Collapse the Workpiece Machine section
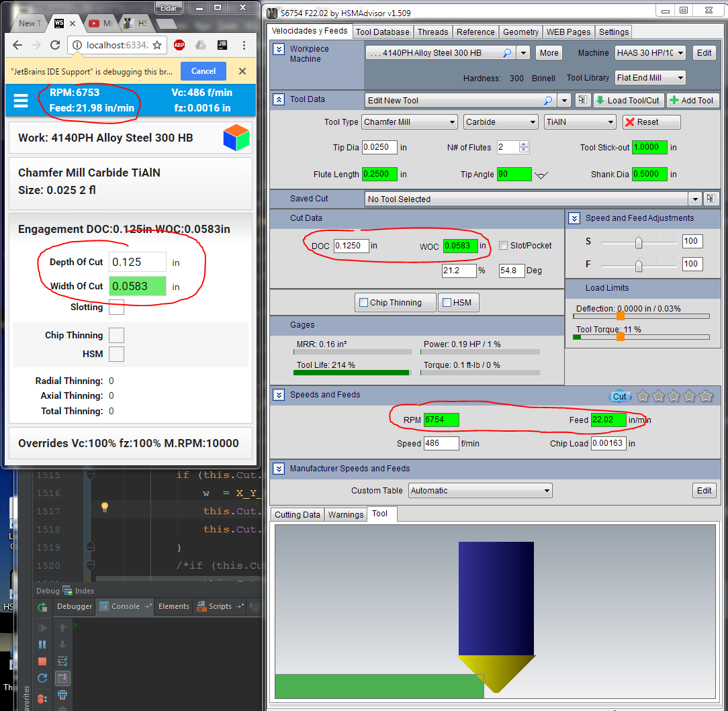This screenshot has width=728, height=711. [279, 49]
